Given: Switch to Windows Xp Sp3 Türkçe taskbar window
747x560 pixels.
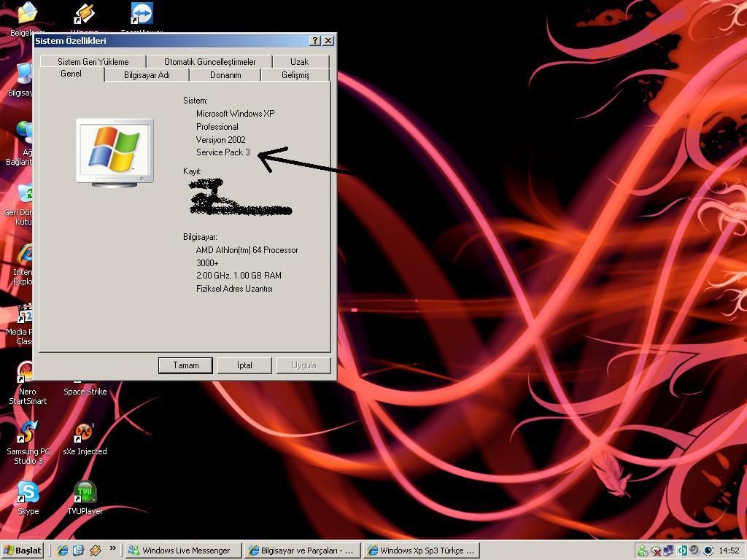Looking at the screenshot, I should (422, 551).
